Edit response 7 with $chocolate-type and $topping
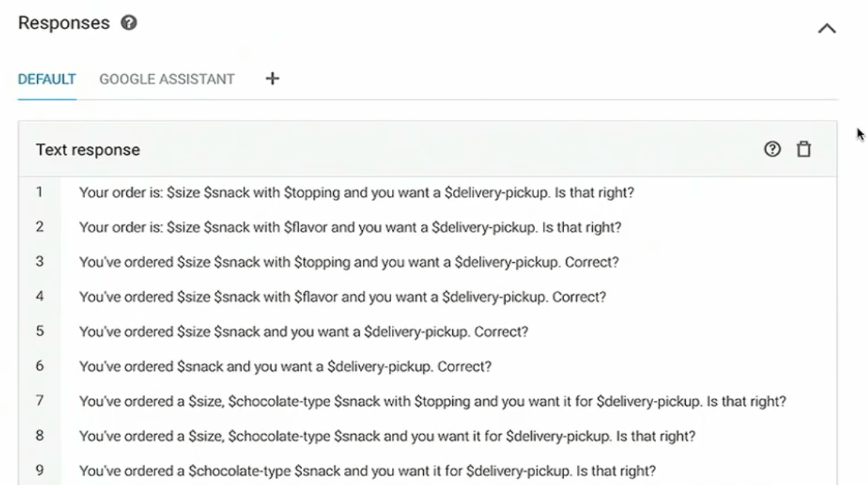Screen dimensions: 868x485 [433, 402]
